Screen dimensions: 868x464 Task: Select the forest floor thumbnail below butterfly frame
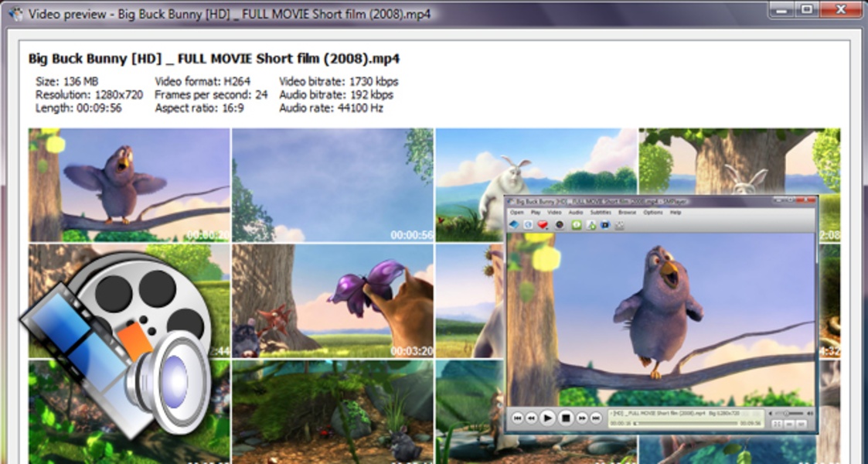pos(332,411)
